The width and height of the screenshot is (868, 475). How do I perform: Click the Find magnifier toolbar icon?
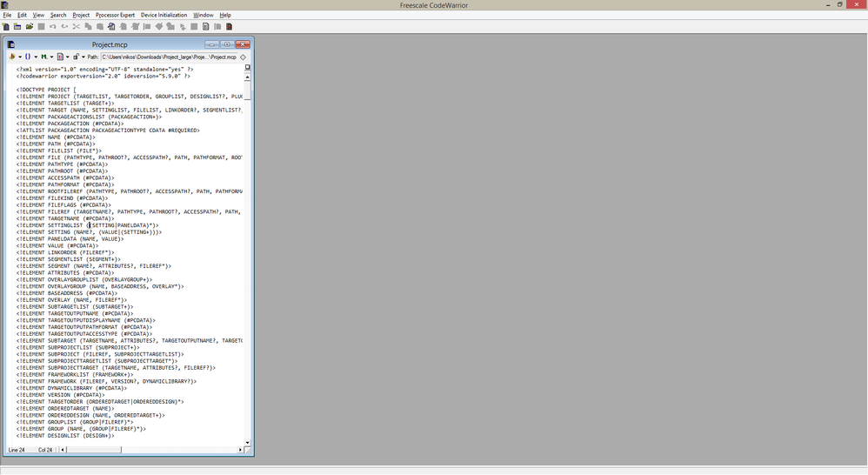111,27
